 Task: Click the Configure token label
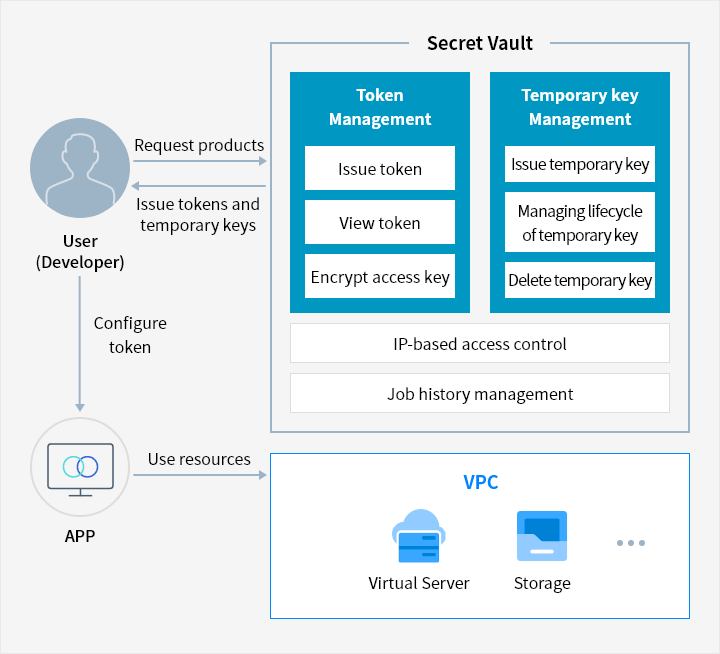click(130, 335)
